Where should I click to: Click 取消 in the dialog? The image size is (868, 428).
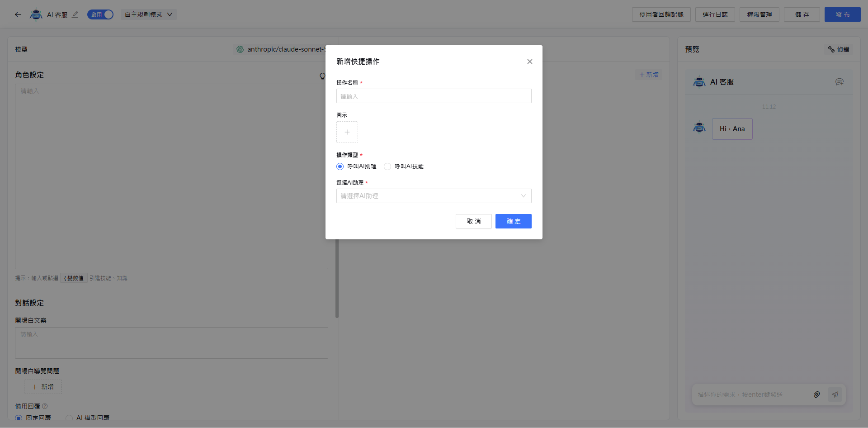pos(474,221)
